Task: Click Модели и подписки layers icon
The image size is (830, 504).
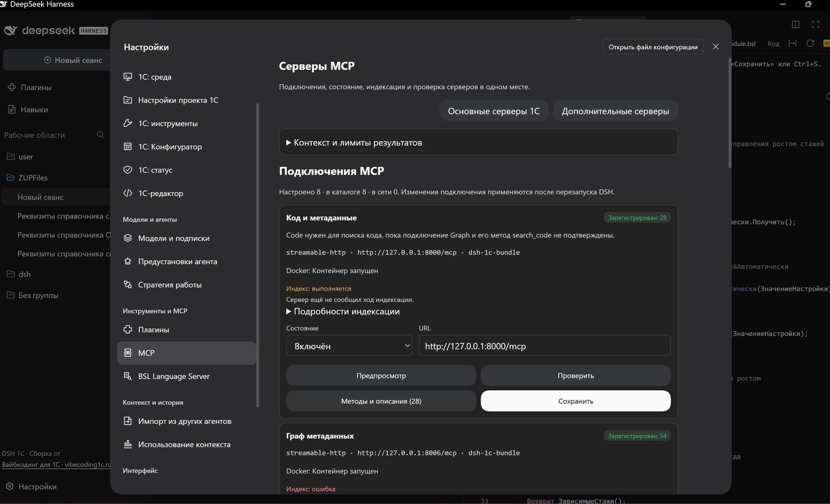Action: tap(127, 238)
